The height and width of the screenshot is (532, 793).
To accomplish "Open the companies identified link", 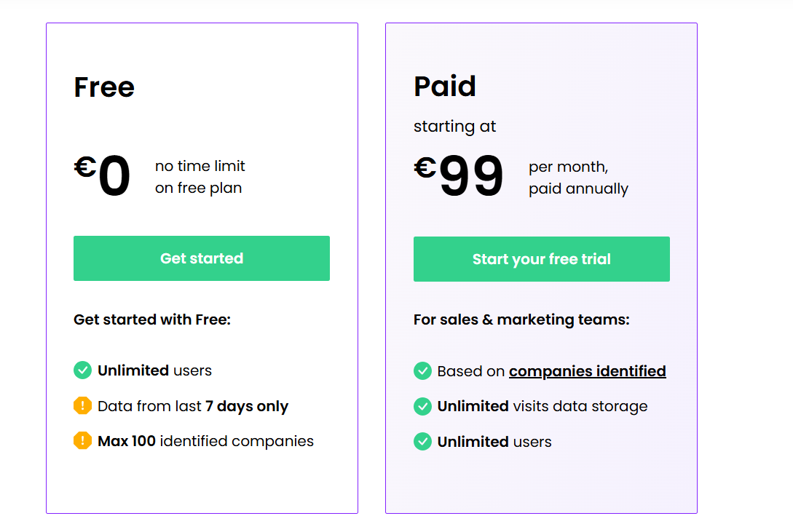I will point(587,371).
